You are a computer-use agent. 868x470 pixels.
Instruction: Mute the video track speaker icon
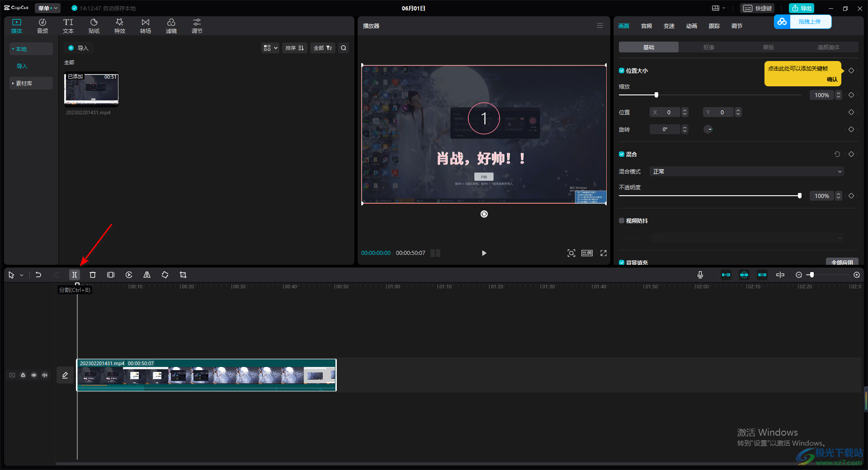point(45,375)
